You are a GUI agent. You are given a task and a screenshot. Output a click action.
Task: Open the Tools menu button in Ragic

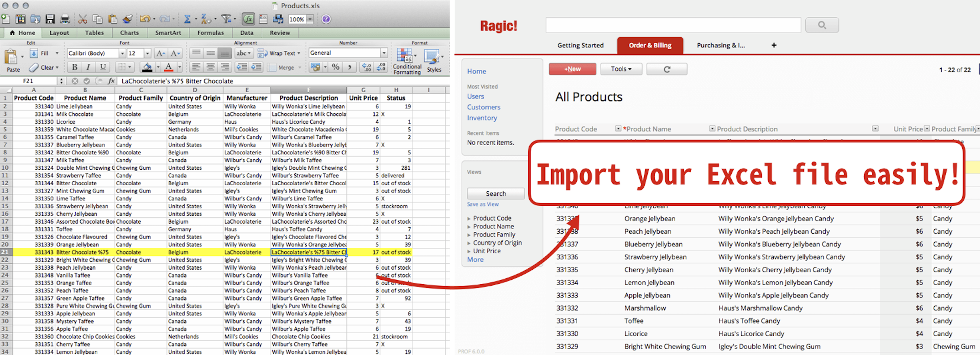(621, 69)
